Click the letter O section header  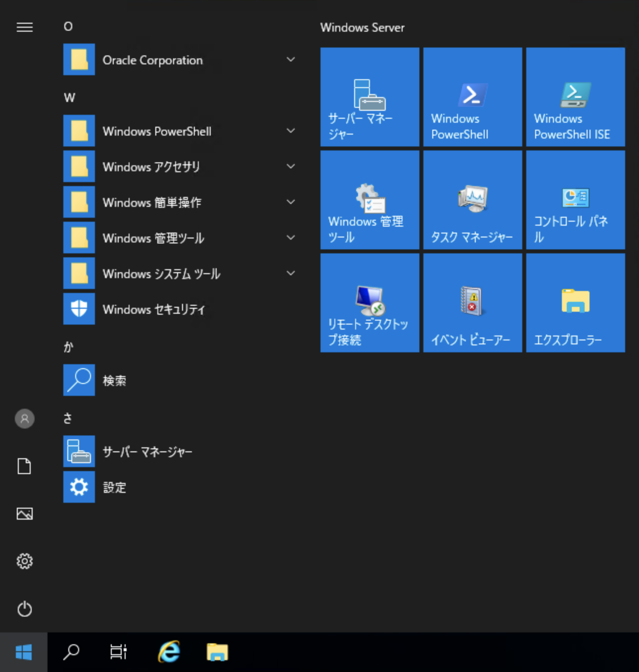pyautogui.click(x=68, y=26)
